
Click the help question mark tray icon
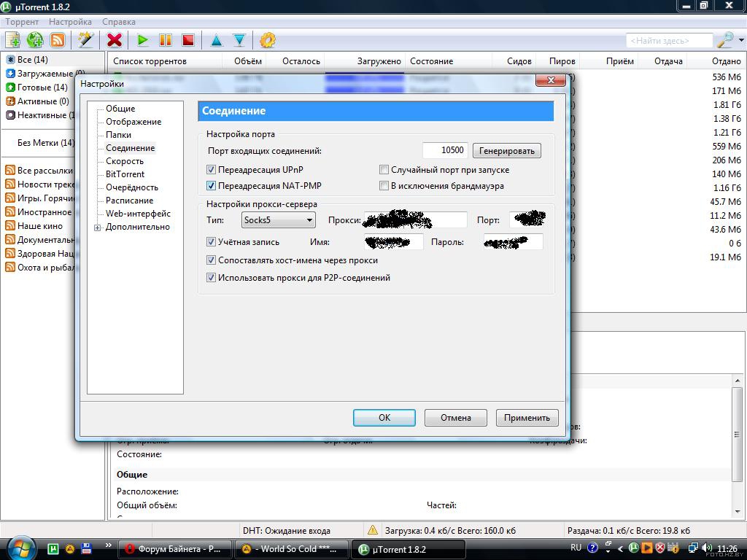(592, 548)
